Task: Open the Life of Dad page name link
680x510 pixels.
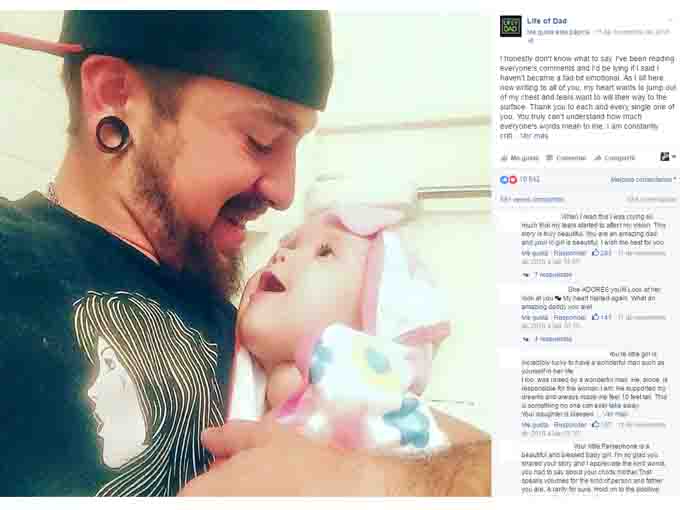Action: (x=546, y=21)
